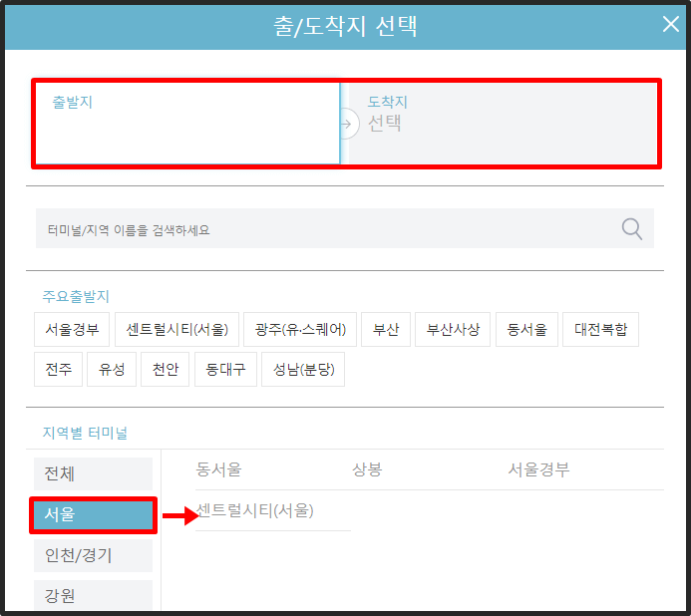691x616 pixels.
Task: Click the search magnifier icon
Action: pos(631,228)
